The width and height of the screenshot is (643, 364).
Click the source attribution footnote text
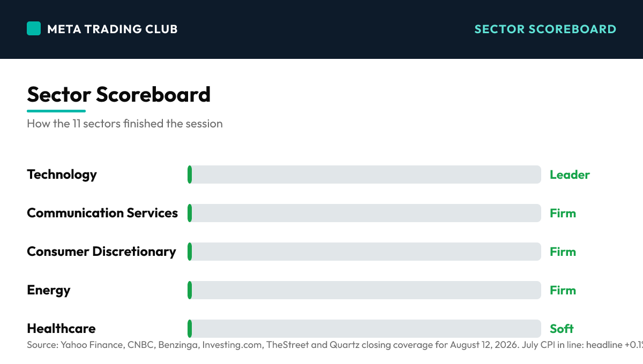pos(335,345)
